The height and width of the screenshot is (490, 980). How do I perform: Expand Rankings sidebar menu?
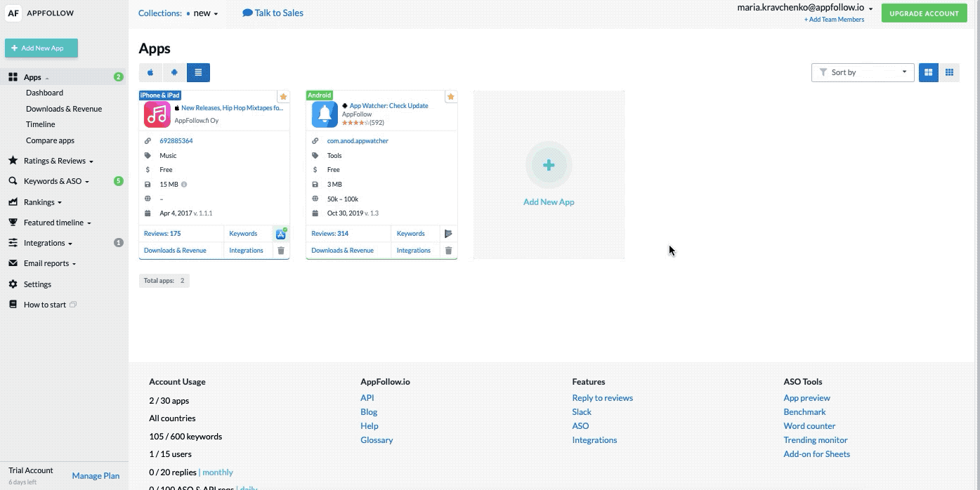tap(43, 202)
